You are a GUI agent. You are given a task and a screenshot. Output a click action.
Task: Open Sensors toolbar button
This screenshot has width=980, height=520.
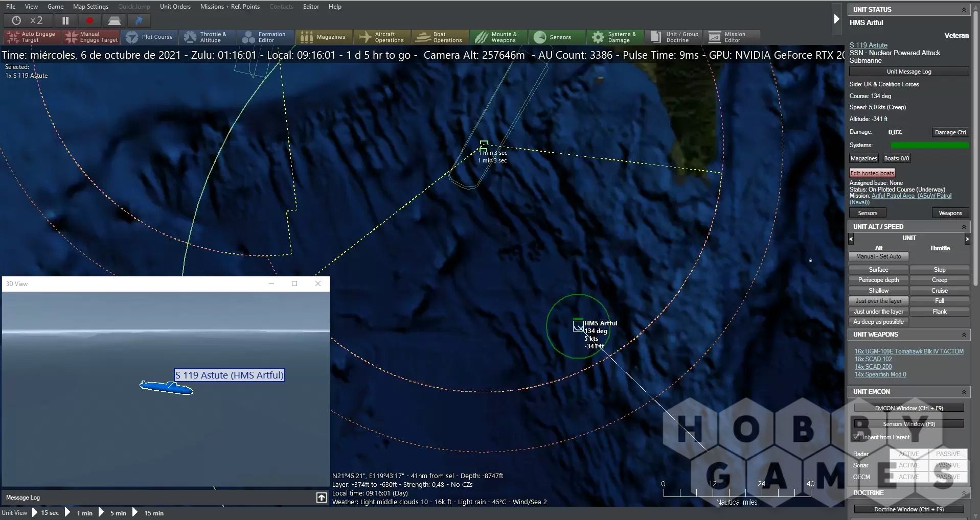(x=557, y=37)
